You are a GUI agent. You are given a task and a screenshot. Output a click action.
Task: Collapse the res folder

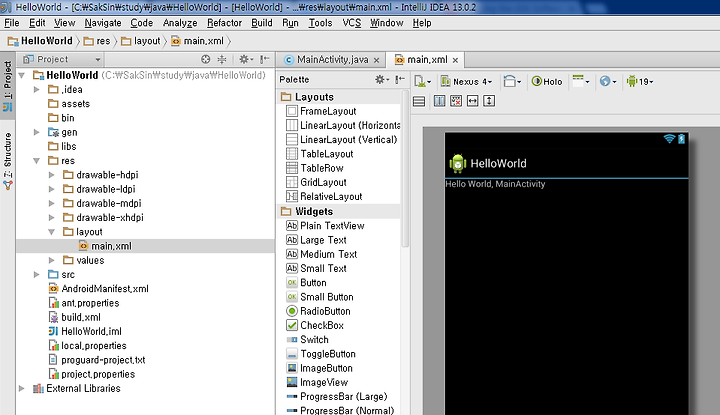37,161
